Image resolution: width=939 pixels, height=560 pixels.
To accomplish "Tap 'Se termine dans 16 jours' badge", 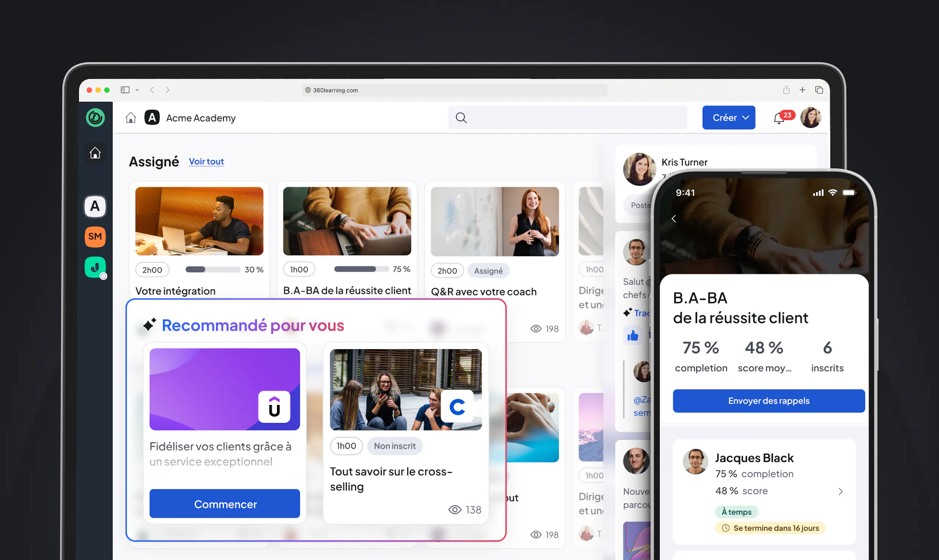I will [771, 528].
